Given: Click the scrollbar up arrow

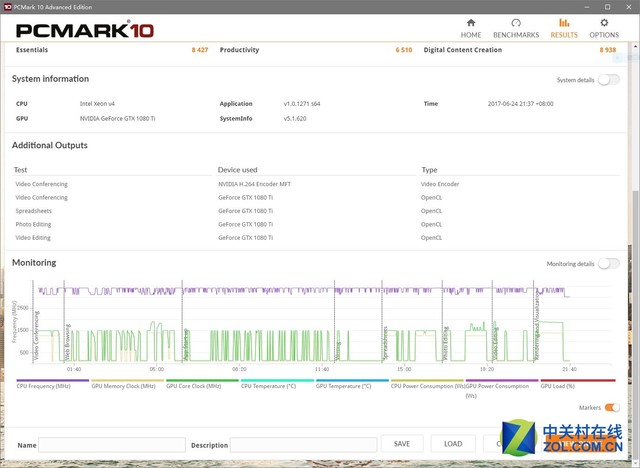Looking at the screenshot, I should (x=636, y=47).
